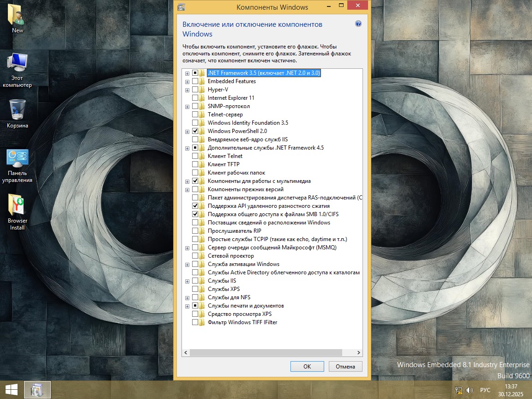Enable the Telnet client checkbox
The width and height of the screenshot is (532, 399).
195,156
